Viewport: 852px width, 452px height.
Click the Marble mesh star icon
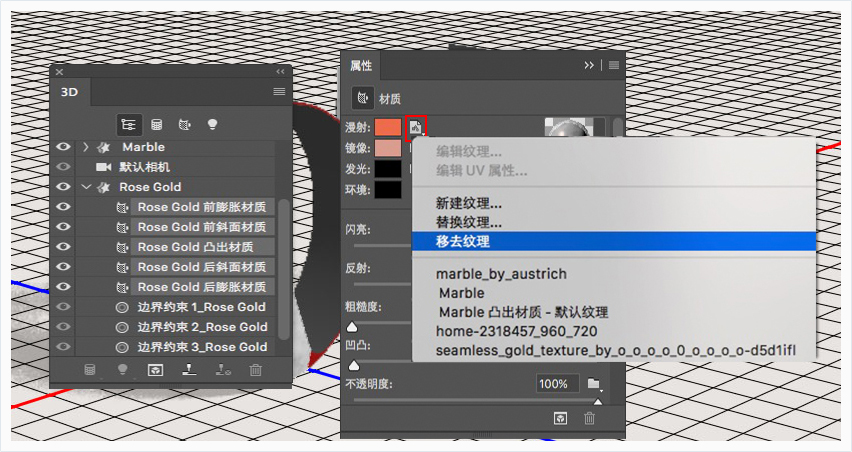[x=104, y=147]
